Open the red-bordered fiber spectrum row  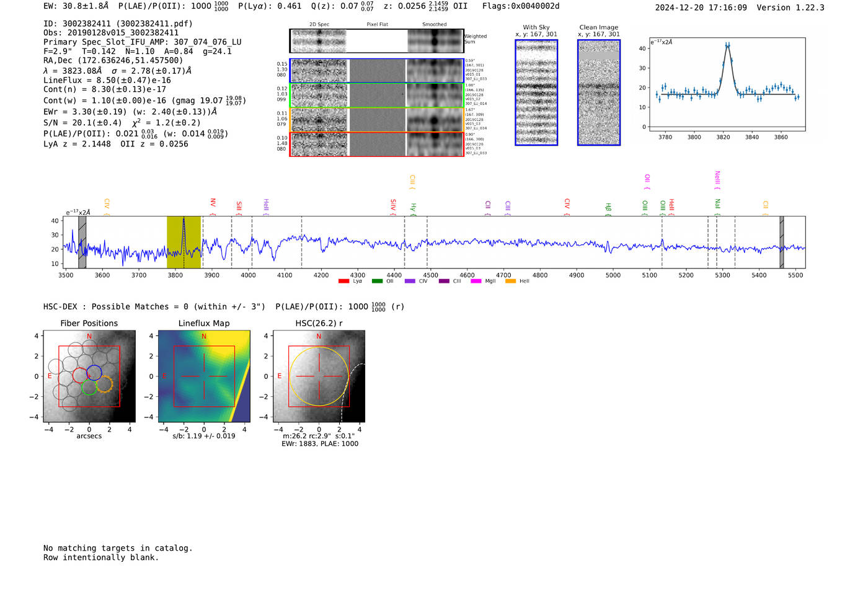pos(376,144)
